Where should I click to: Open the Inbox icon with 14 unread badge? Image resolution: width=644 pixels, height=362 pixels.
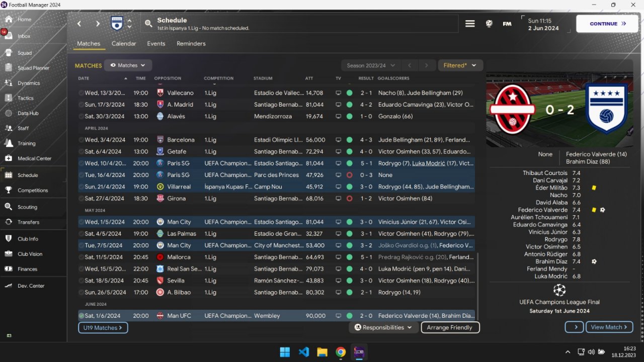(x=9, y=36)
